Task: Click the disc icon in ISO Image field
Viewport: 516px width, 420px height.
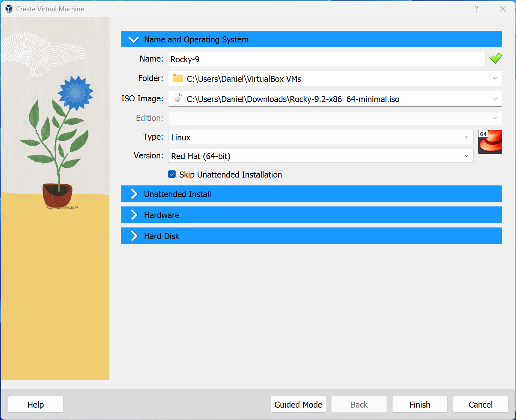Action: pyautogui.click(x=178, y=99)
